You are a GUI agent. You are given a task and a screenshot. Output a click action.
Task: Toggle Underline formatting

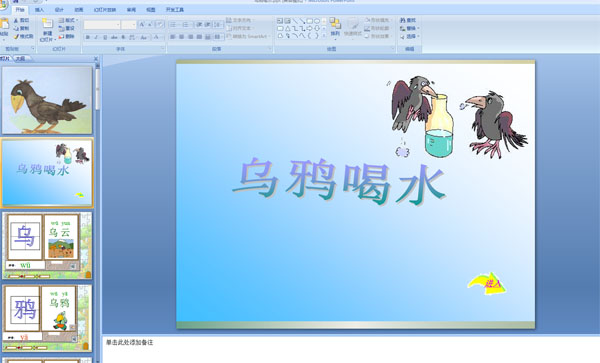[105, 37]
